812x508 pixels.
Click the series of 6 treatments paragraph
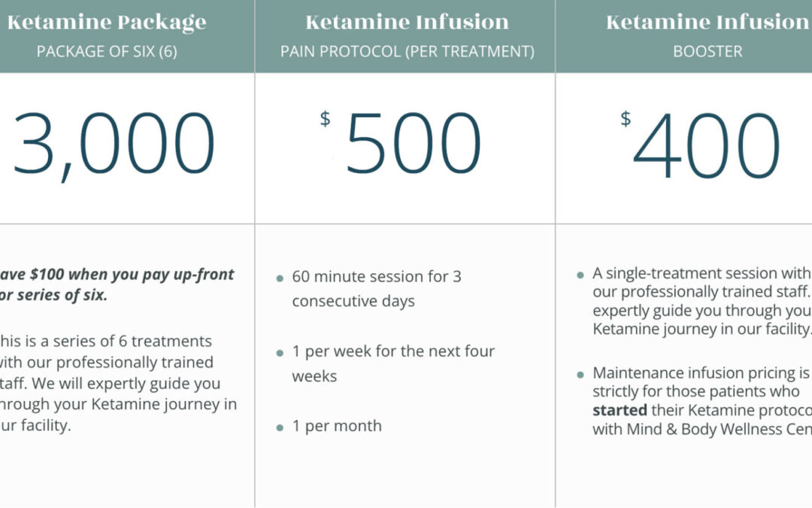point(119,383)
